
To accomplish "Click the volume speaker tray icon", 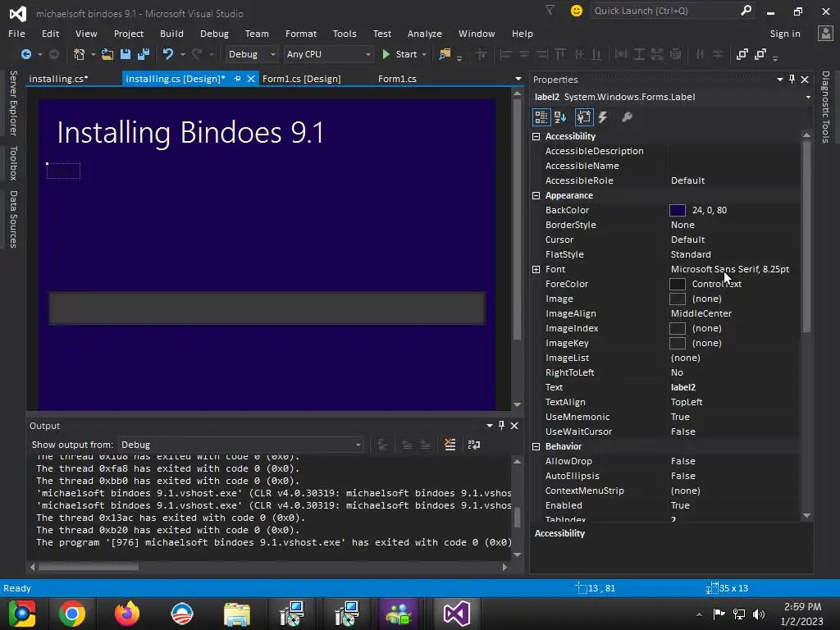I will 759,614.
